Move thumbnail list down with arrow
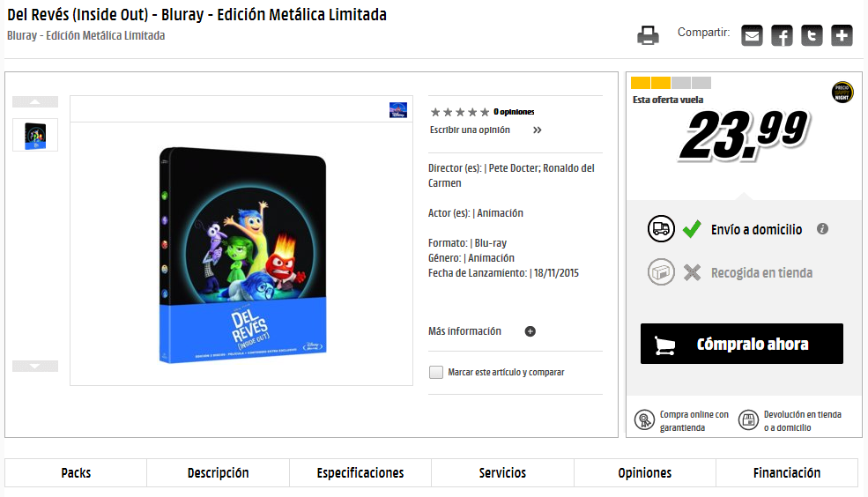 (x=35, y=366)
